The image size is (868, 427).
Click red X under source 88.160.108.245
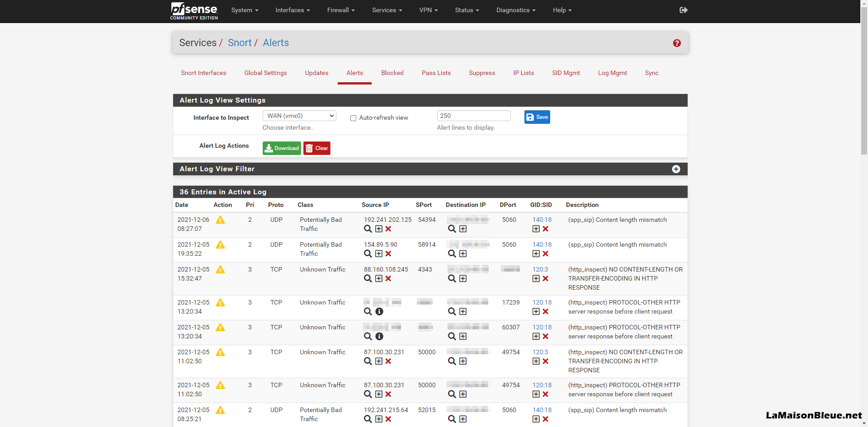click(x=388, y=278)
